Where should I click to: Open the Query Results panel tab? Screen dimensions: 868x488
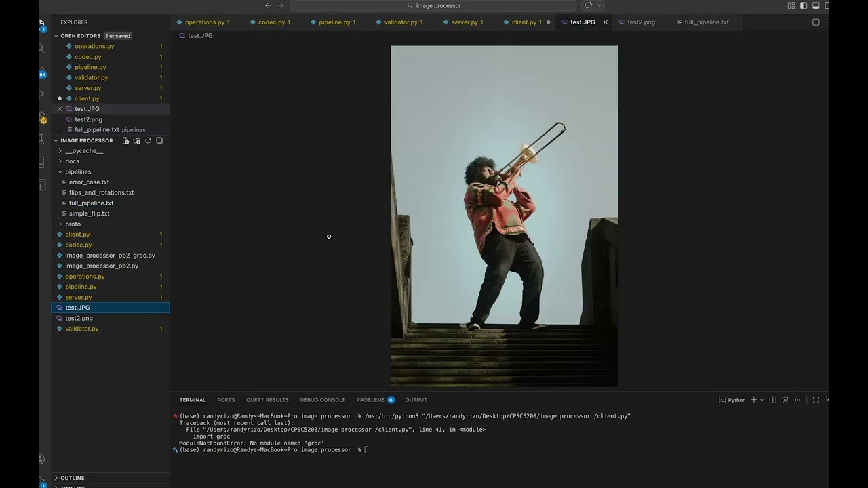[x=267, y=400]
